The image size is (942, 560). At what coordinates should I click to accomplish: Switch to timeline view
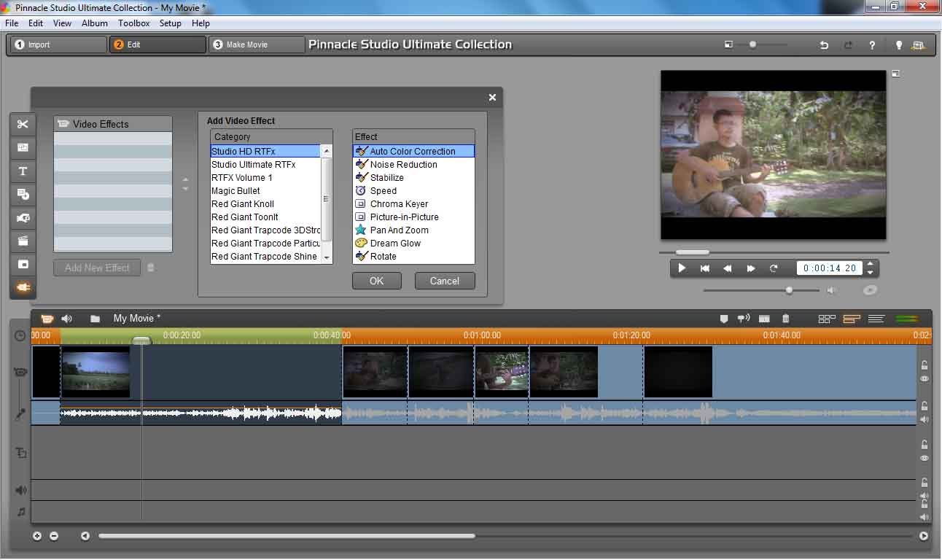852,319
